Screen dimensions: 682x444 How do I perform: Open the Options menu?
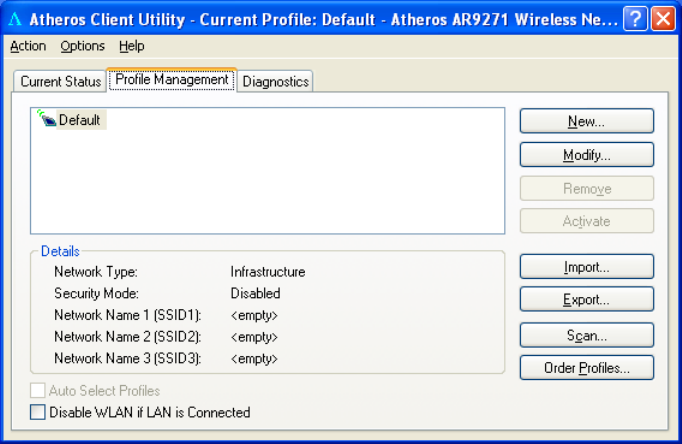83,46
